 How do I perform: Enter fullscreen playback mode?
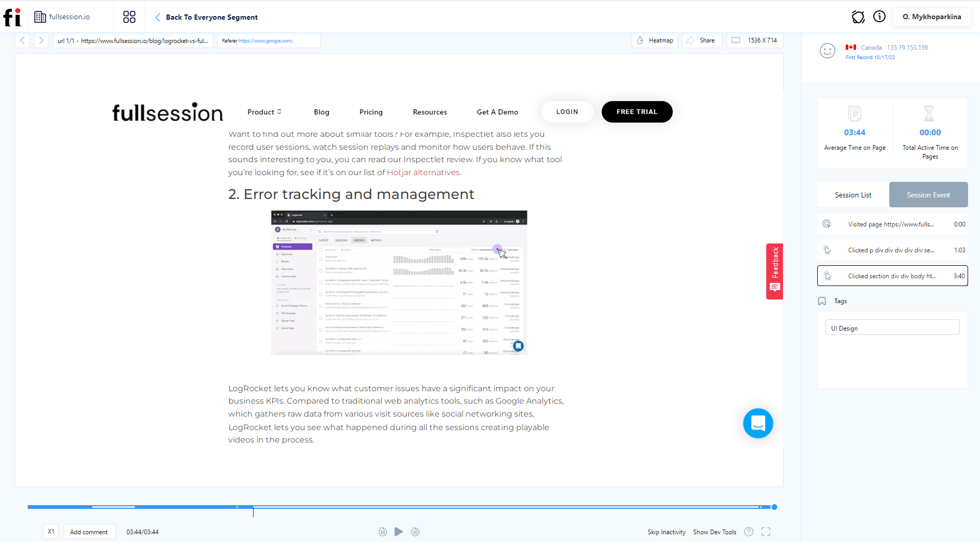coord(766,532)
